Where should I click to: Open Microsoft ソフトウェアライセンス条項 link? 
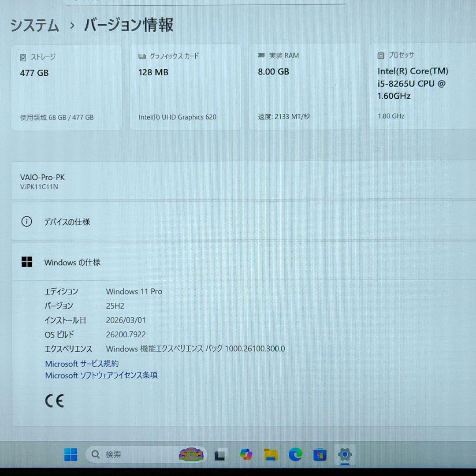click(x=101, y=375)
